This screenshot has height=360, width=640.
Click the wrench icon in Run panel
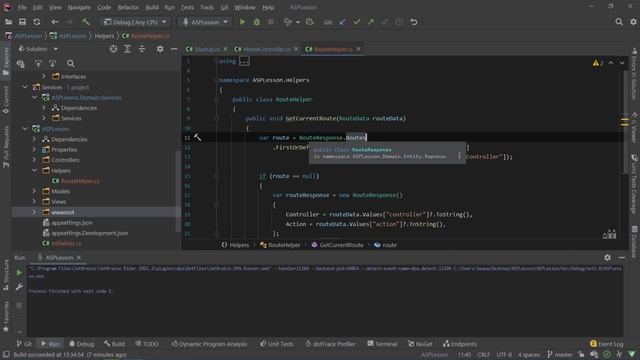pos(19,287)
